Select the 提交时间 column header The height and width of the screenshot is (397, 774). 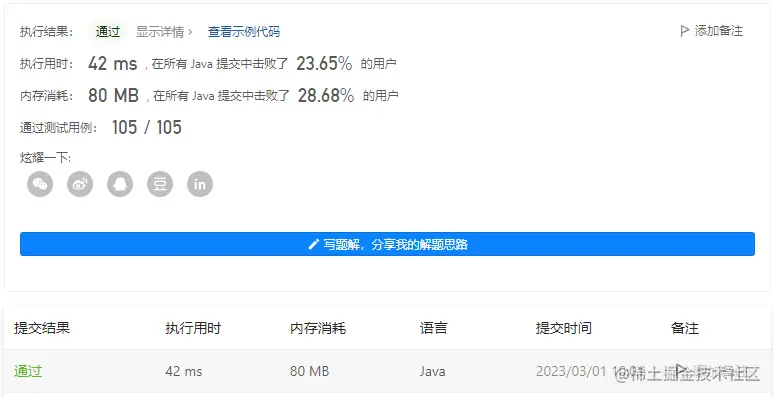click(x=564, y=328)
